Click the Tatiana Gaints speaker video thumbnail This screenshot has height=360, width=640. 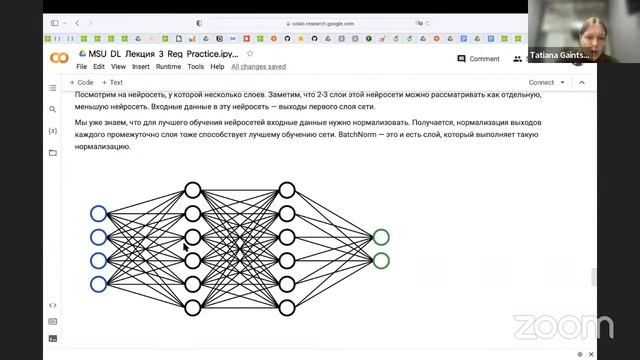coord(584,31)
